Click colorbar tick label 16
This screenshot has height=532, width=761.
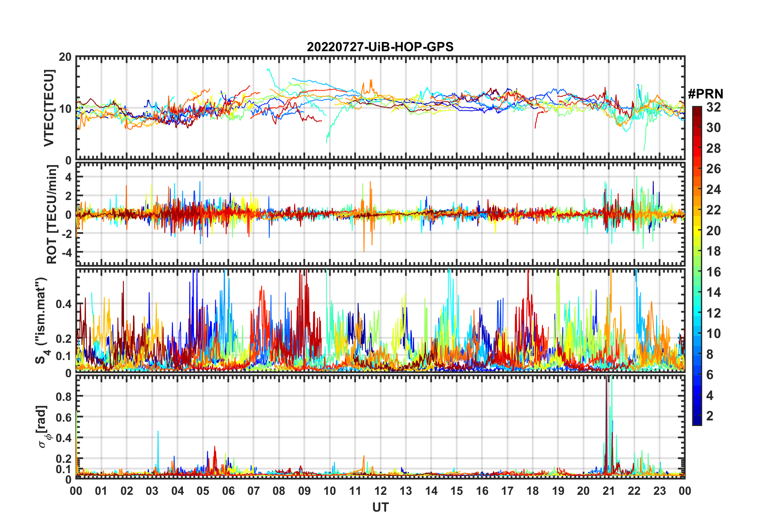click(713, 272)
